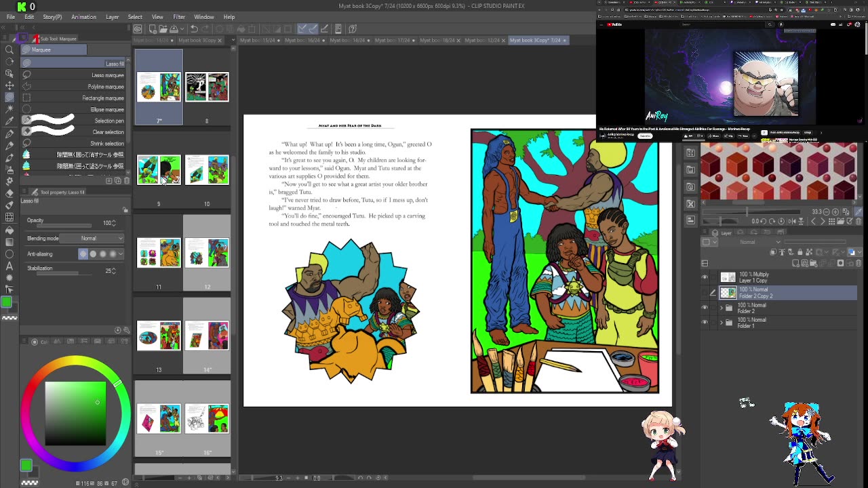
Task: Select the Shrink selection sub tool
Action: [x=73, y=144]
